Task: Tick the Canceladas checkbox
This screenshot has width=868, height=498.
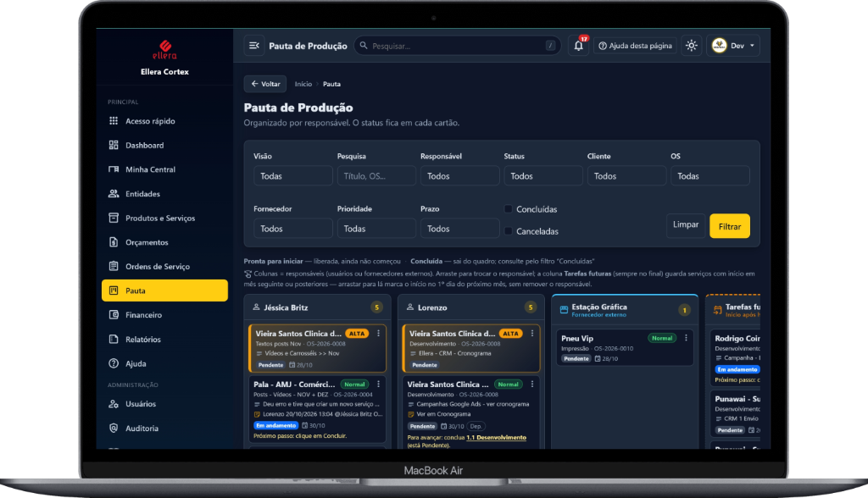Action: tap(509, 230)
